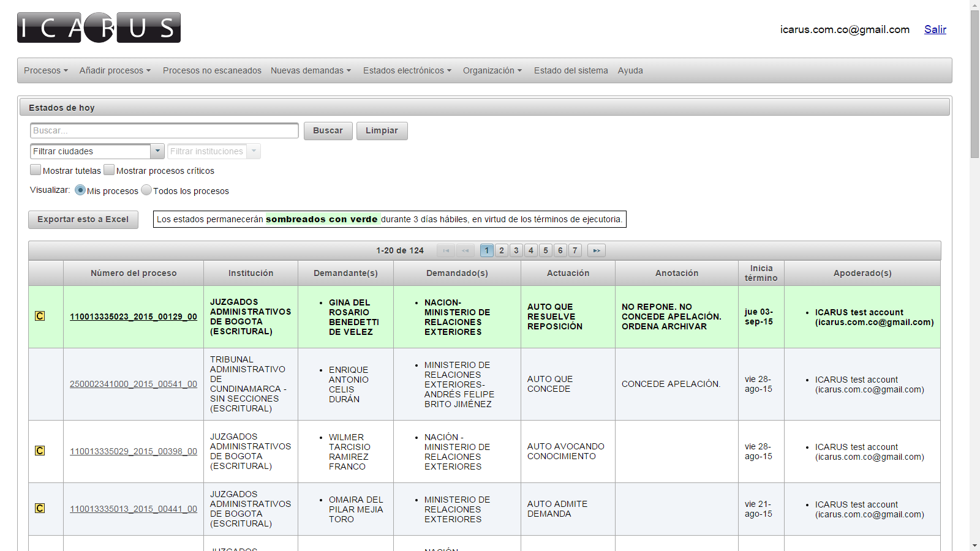Enable Mostrar procesos críticos checkbox
Image resolution: width=980 pixels, height=551 pixels.
tap(109, 170)
